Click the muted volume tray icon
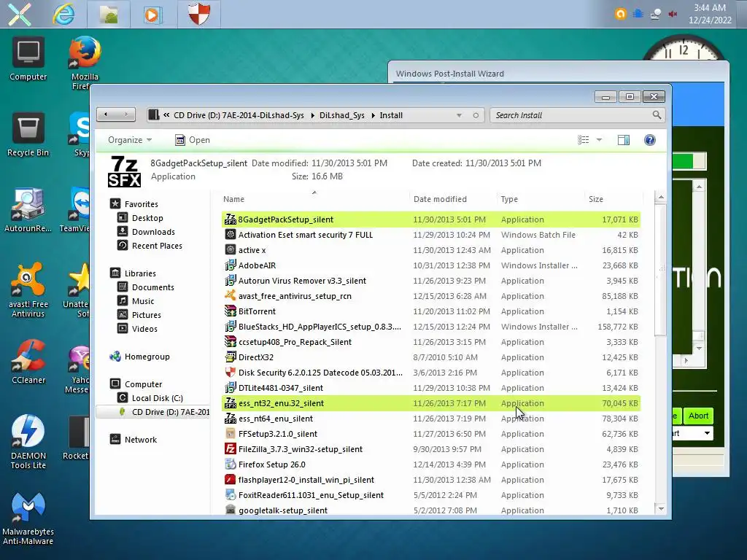 coord(673,14)
